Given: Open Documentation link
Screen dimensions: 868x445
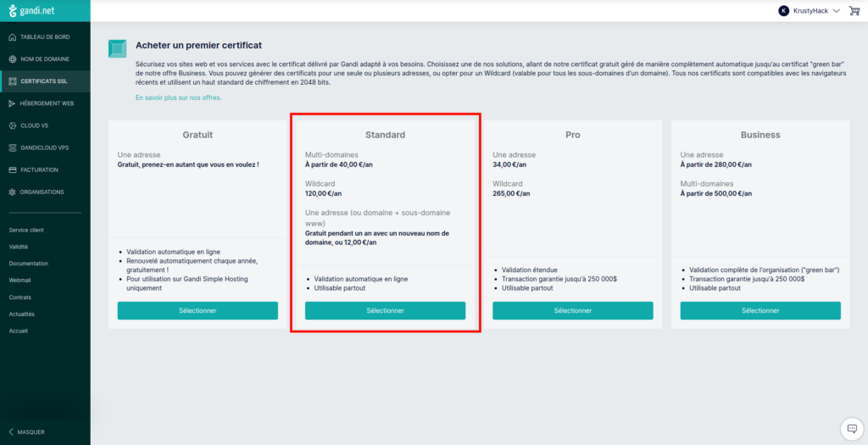Looking at the screenshot, I should tap(28, 264).
